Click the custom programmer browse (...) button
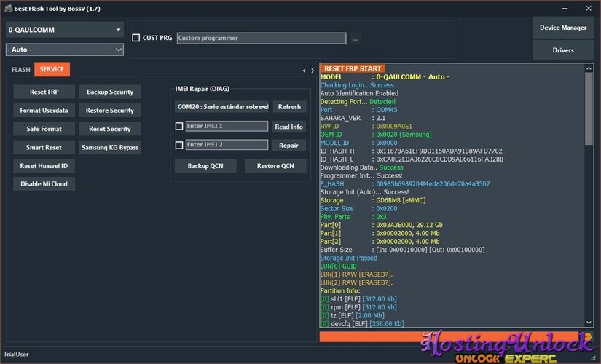Image resolution: width=601 pixels, height=364 pixels. 355,38
